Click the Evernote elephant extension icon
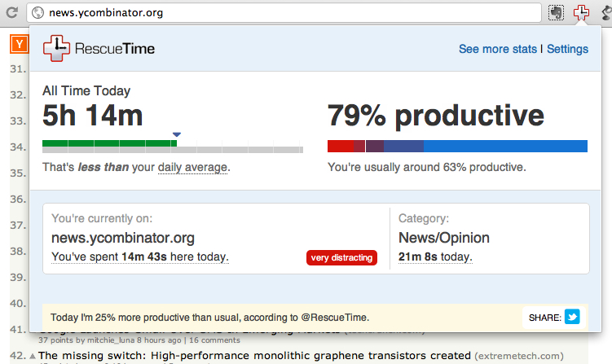The width and height of the screenshot is (612, 364). click(556, 13)
